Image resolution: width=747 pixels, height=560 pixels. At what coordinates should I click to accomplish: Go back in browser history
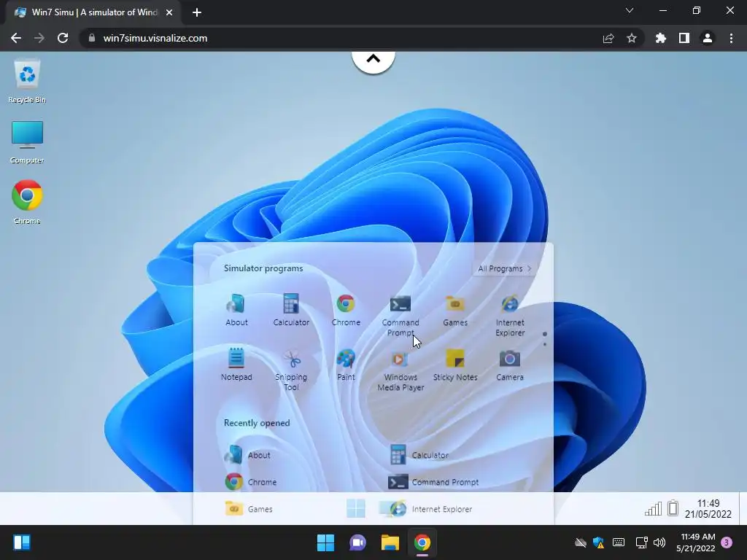point(16,38)
